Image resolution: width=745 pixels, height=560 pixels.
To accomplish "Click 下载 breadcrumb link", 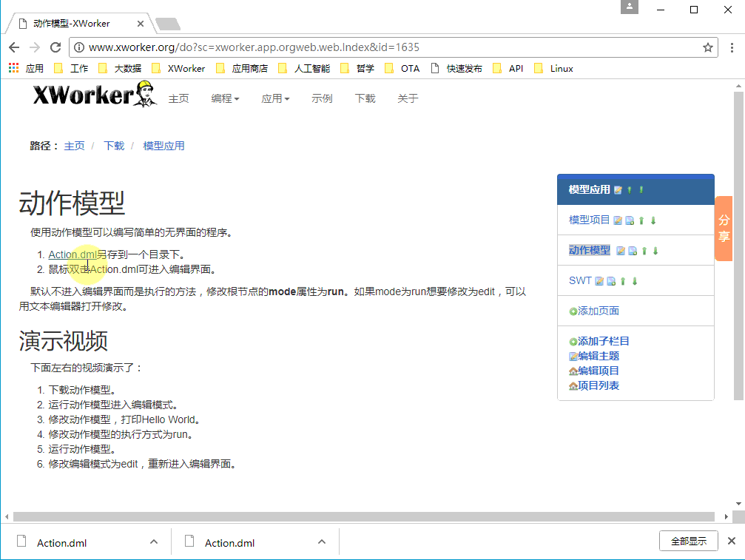I will tap(114, 146).
